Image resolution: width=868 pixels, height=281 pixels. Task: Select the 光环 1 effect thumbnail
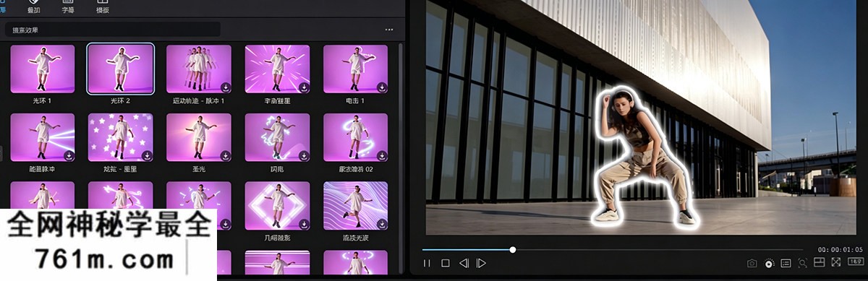click(x=43, y=69)
